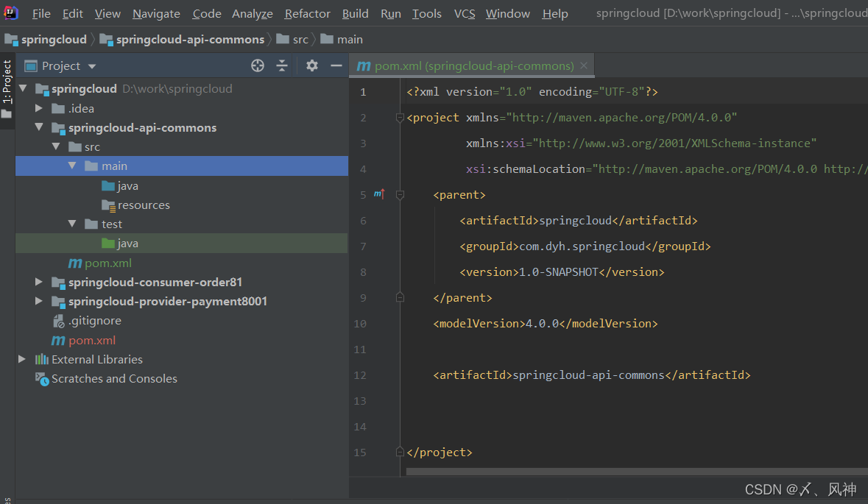Select the test folder in tree
Viewport: 868px width, 504px height.
tap(104, 224)
